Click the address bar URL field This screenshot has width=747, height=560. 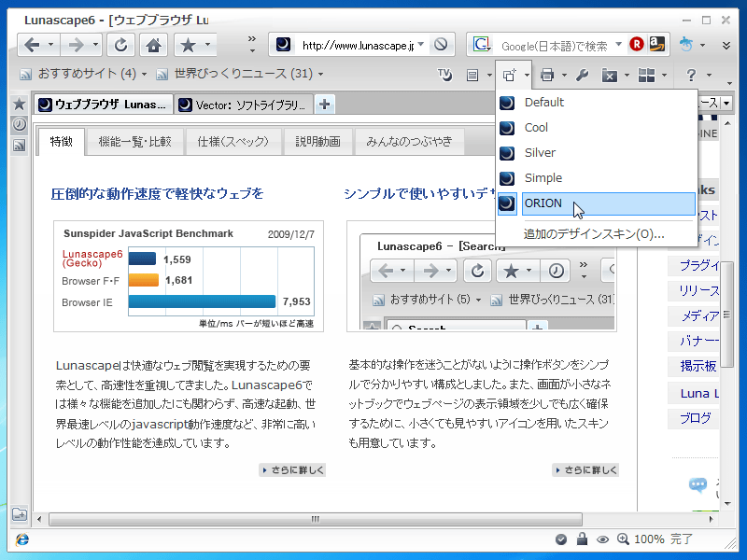(358, 45)
